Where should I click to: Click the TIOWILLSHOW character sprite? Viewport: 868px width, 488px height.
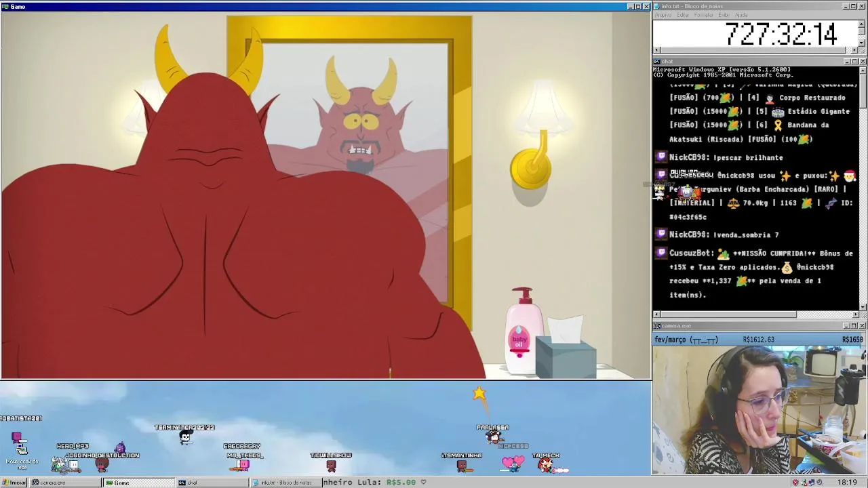click(x=331, y=465)
